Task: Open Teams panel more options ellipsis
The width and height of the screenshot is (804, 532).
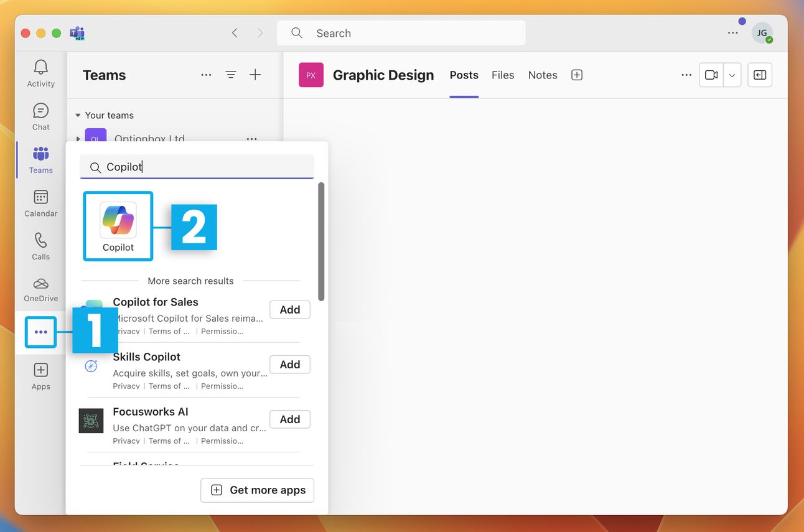Action: tap(206, 75)
